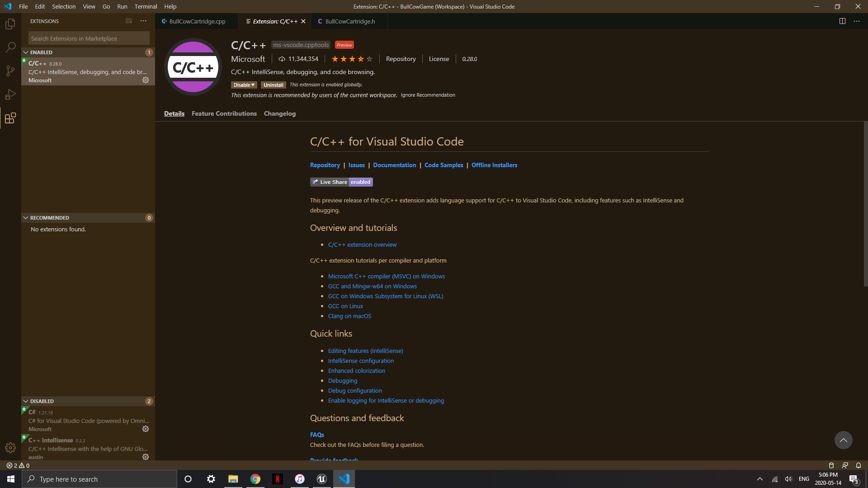Click the Search Extensions in Marketplace field
The image size is (868, 488).
point(89,38)
